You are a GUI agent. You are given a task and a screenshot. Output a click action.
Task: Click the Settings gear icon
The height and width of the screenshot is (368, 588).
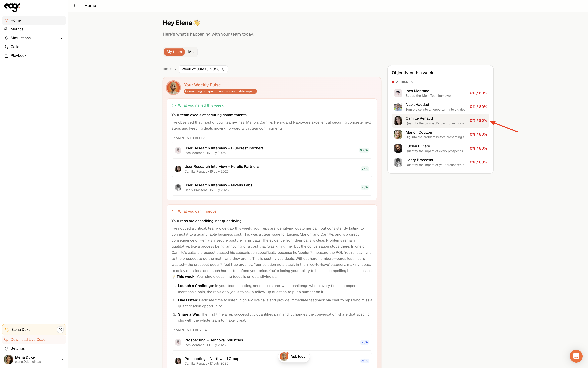pyautogui.click(x=6, y=348)
